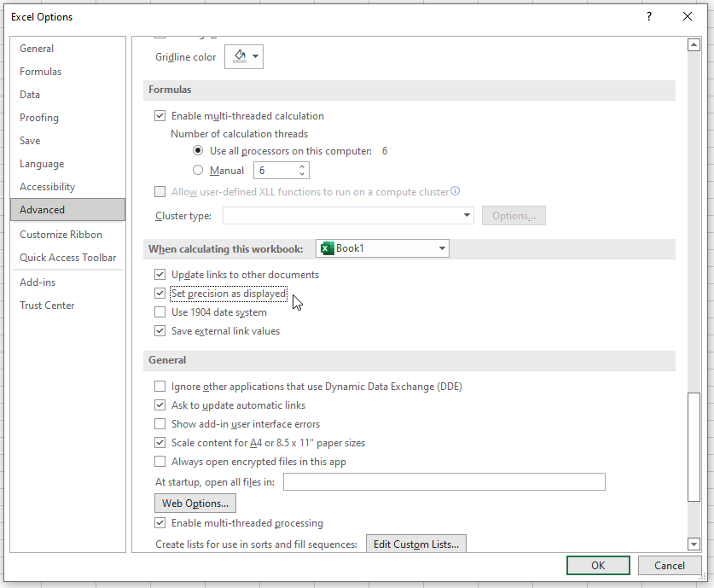Confirm settings with OK button
Image resolution: width=714 pixels, height=588 pixels.
598,566
